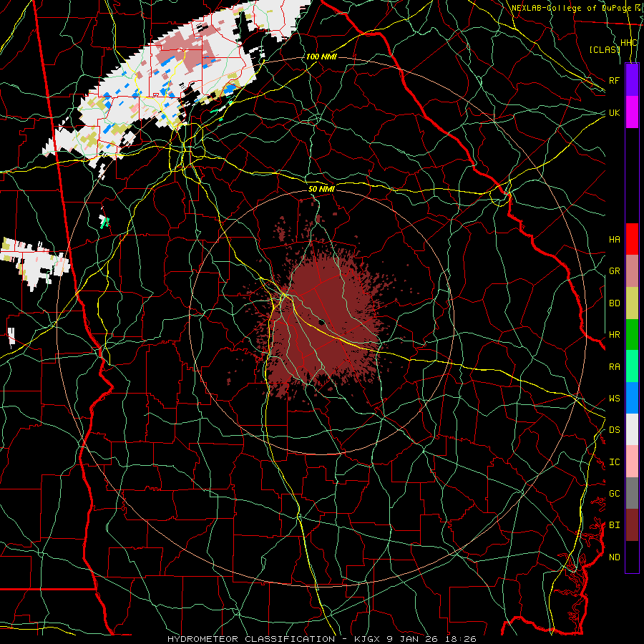This screenshot has height=644, width=644.
Task: Click the BD legend label
Action: [614, 303]
